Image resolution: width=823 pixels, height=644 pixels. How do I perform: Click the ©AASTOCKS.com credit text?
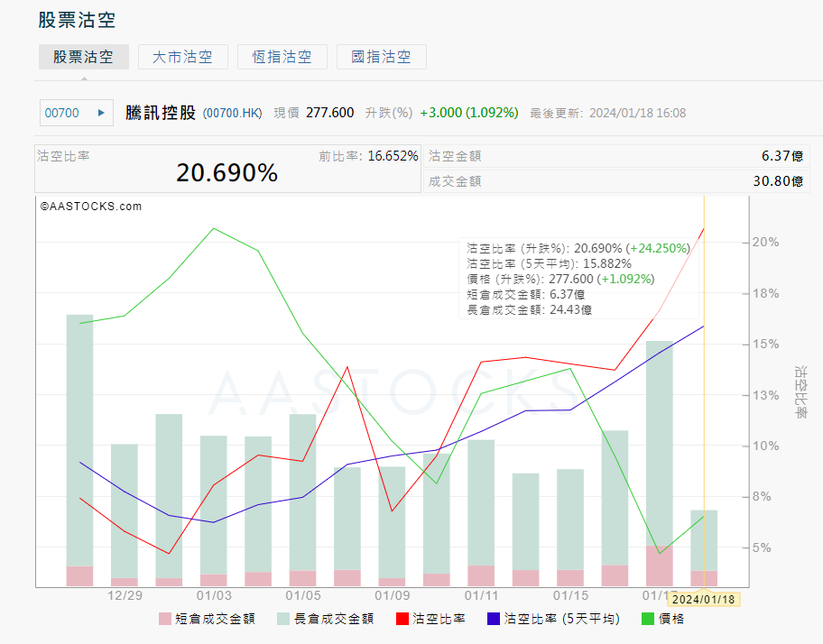coord(91,207)
